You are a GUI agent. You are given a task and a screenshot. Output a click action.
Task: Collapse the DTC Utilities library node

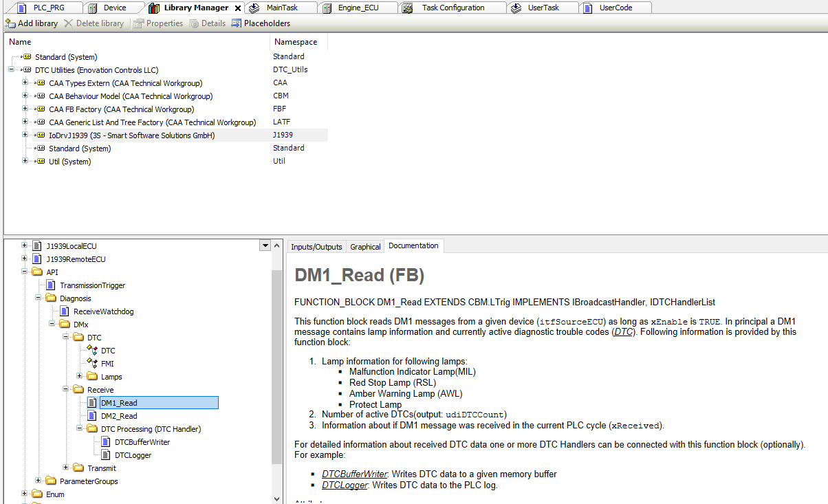point(12,70)
